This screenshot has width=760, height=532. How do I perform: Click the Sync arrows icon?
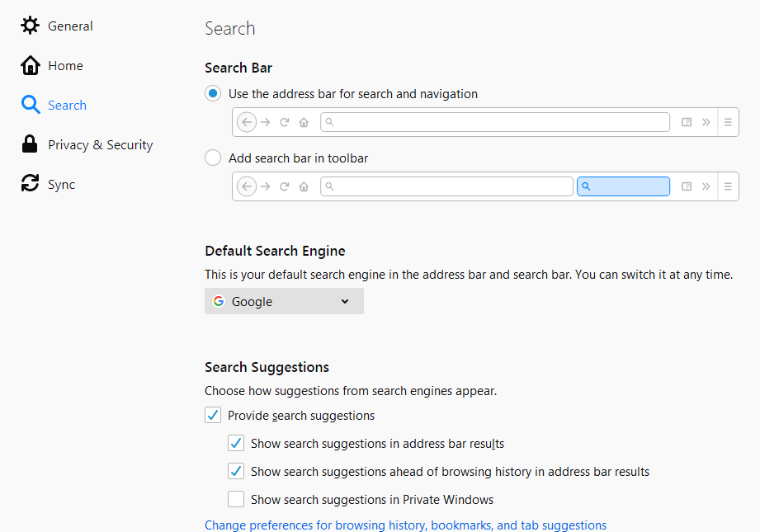(x=30, y=184)
